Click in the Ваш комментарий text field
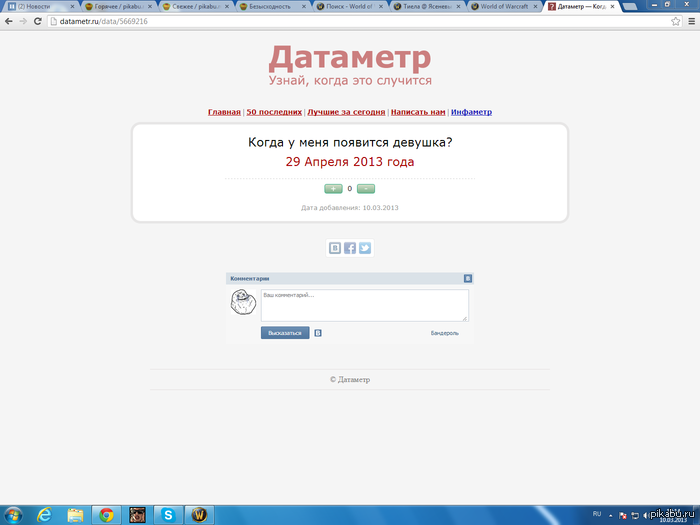Viewport: 700px width, 525px height. (364, 306)
